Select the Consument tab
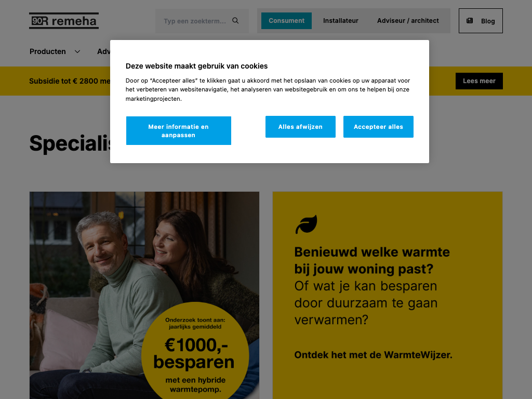The width and height of the screenshot is (532, 399). (x=286, y=21)
